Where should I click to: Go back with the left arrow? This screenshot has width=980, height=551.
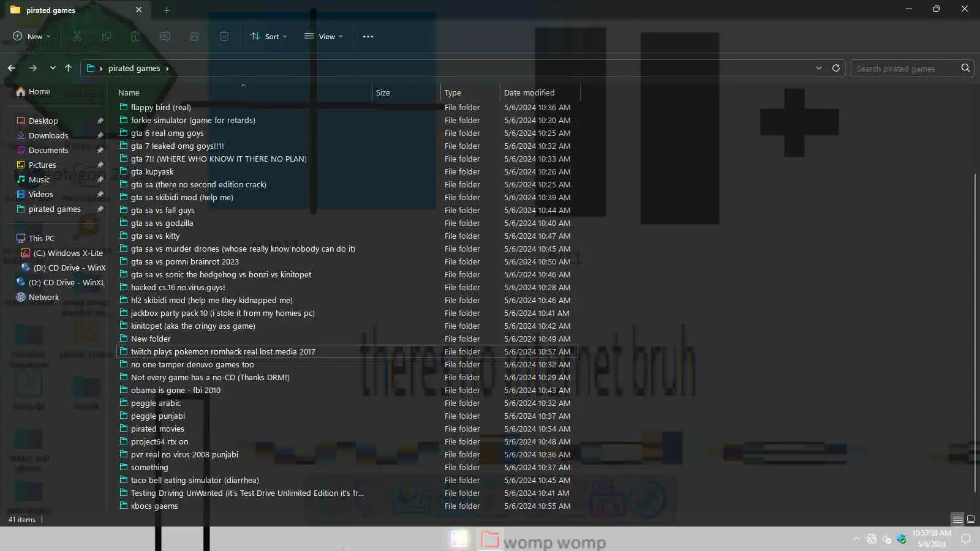tap(12, 68)
